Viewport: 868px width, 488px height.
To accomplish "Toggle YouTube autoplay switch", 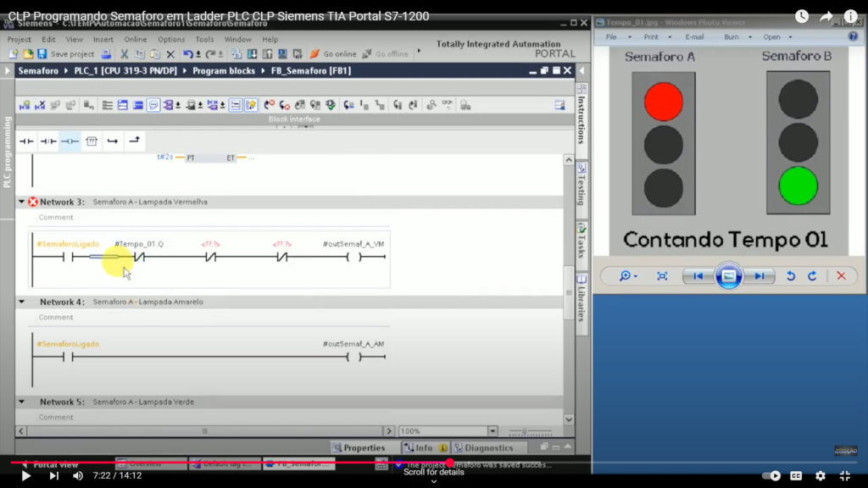I will click(x=771, y=476).
